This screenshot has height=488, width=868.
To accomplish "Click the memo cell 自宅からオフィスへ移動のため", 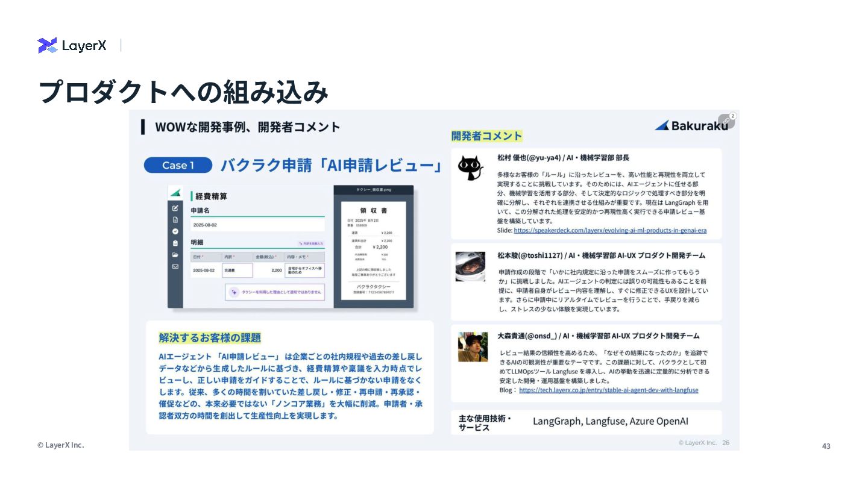I will [305, 271].
